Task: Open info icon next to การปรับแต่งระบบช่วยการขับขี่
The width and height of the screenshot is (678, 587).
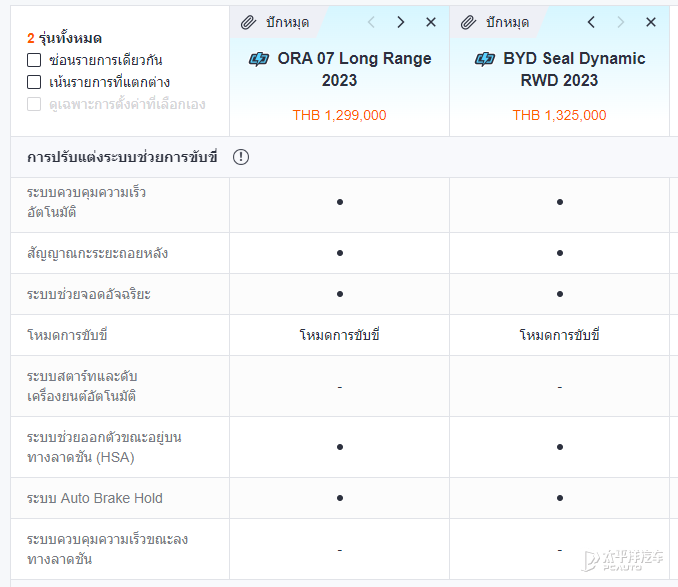Action: click(241, 157)
